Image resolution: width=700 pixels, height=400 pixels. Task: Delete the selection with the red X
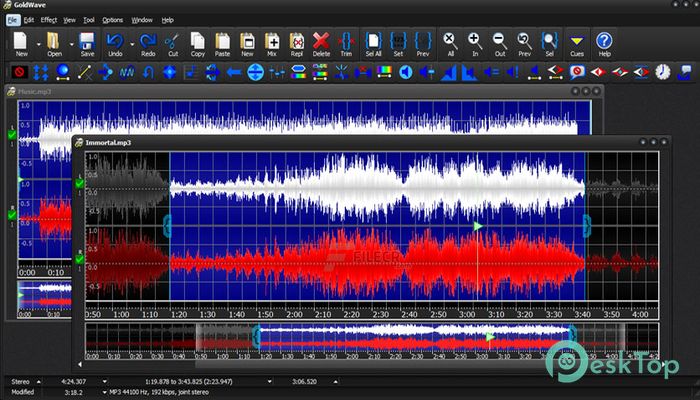click(321, 44)
